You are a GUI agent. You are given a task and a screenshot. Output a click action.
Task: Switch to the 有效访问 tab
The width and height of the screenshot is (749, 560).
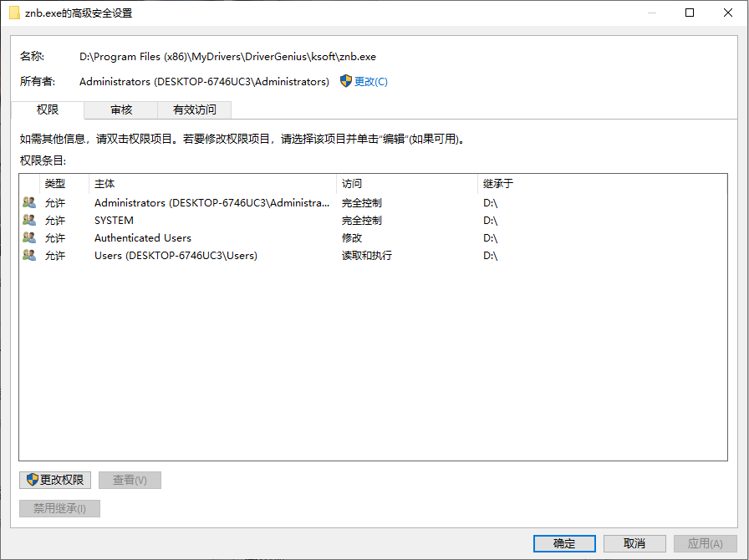tap(194, 109)
